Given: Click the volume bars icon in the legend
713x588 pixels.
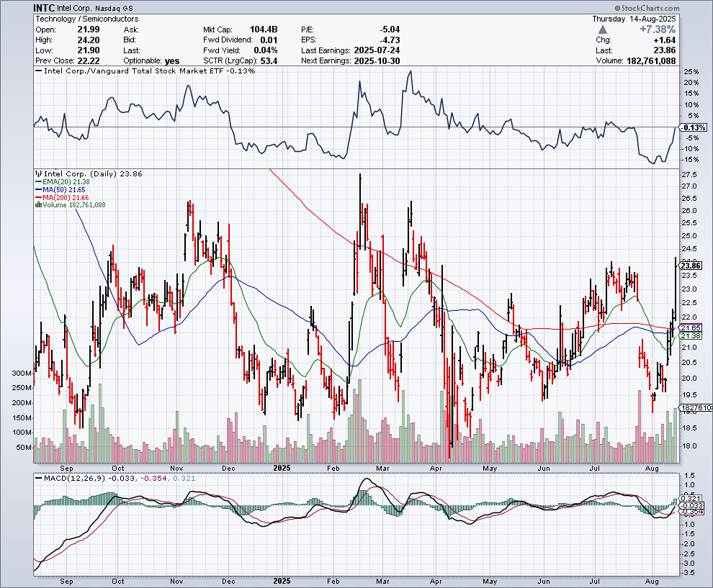Looking at the screenshot, I should [x=39, y=205].
